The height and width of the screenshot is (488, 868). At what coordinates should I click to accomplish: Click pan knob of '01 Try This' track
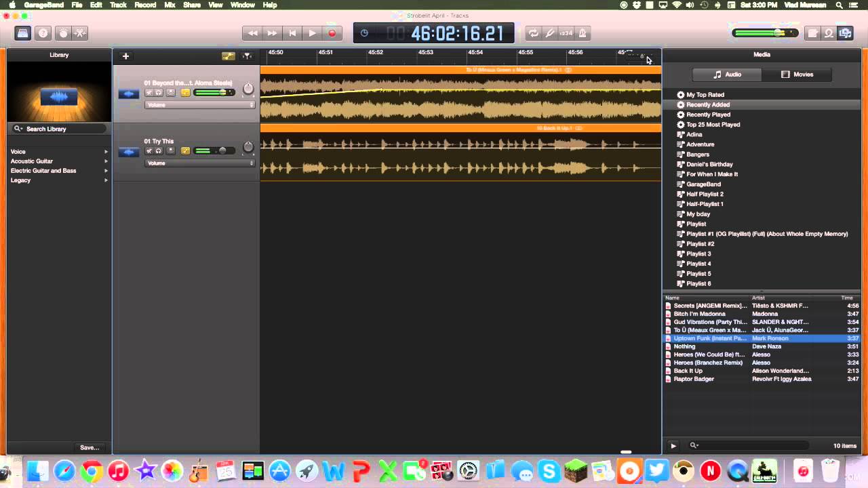pos(248,147)
